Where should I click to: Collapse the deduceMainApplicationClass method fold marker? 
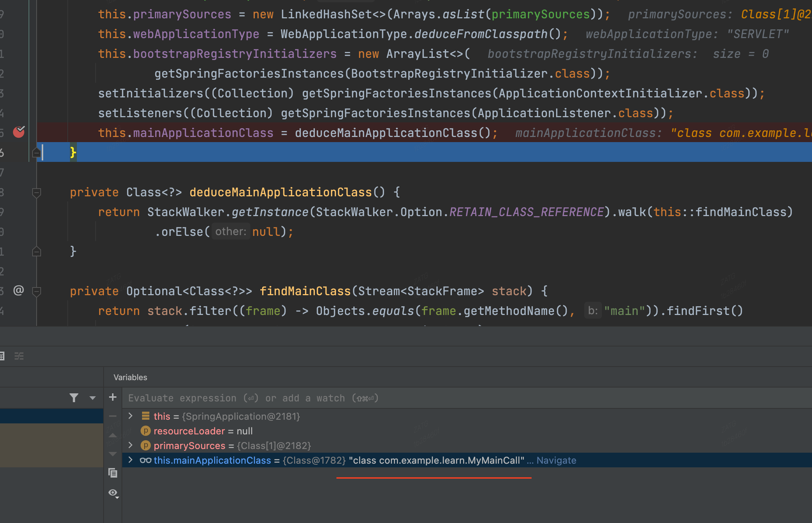pyautogui.click(x=36, y=192)
